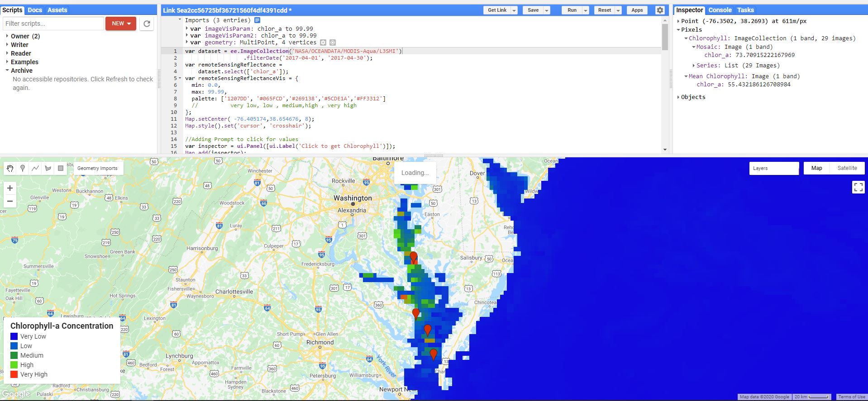
Task: Open the code editor settings gear
Action: 660,10
